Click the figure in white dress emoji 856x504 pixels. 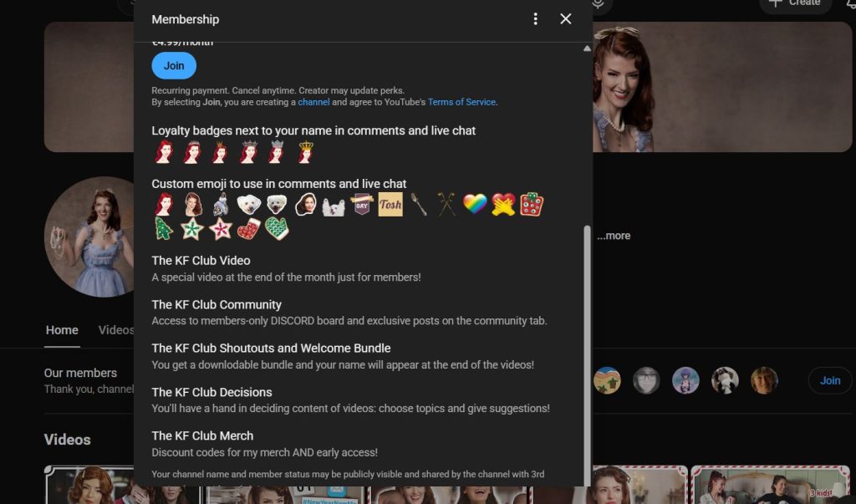pos(220,204)
